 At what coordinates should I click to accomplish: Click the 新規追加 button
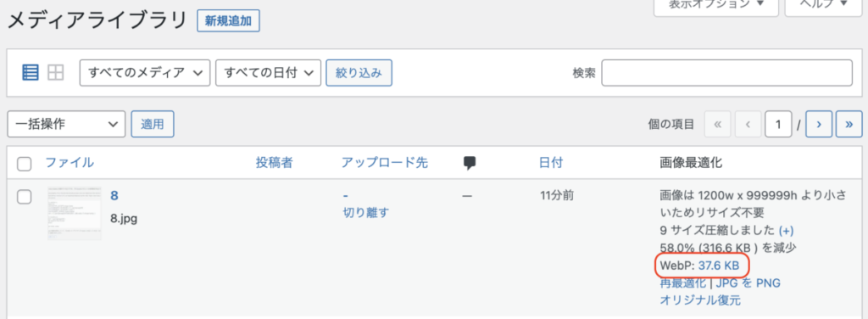tap(228, 21)
